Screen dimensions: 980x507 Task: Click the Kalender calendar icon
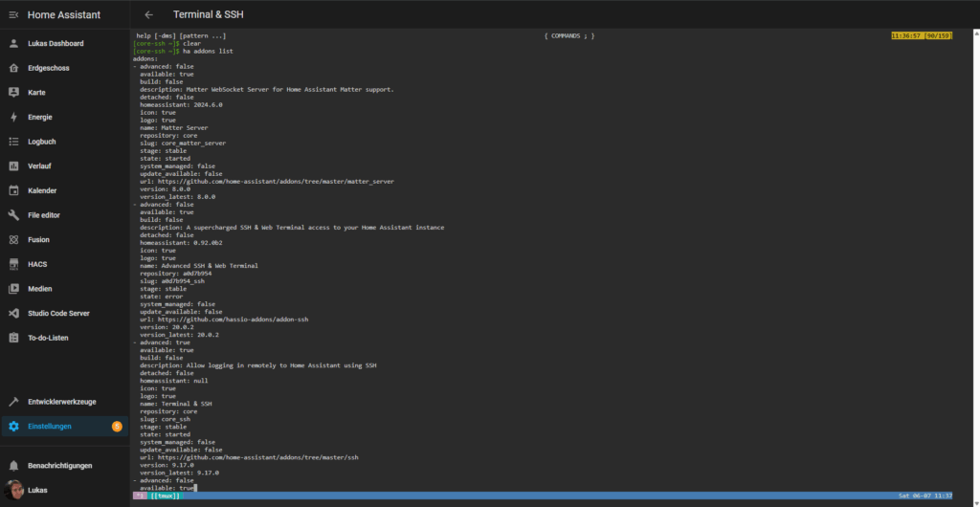[13, 190]
